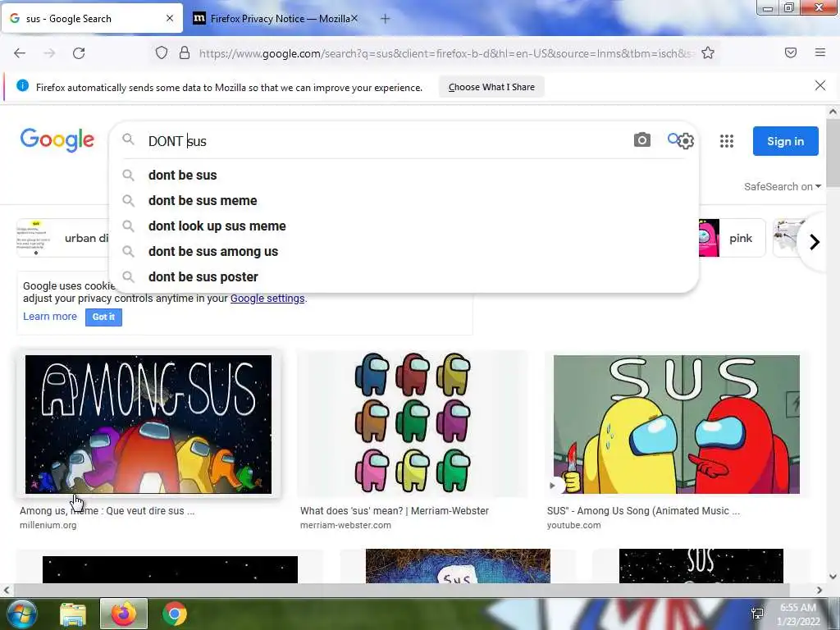The width and height of the screenshot is (840, 630).
Task: Click Choose What I Share button
Action: pos(491,87)
